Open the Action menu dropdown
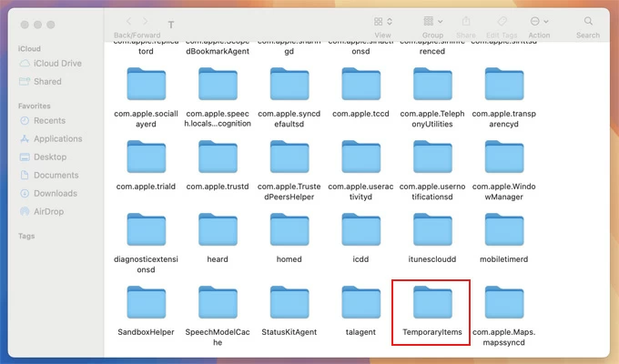Screen dimensions: 619x364 [539, 21]
